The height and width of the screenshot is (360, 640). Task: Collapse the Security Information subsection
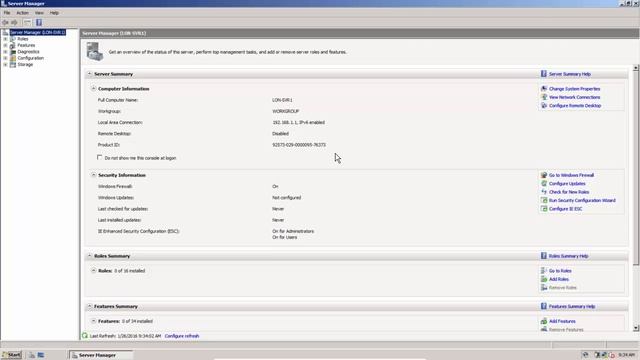93,175
